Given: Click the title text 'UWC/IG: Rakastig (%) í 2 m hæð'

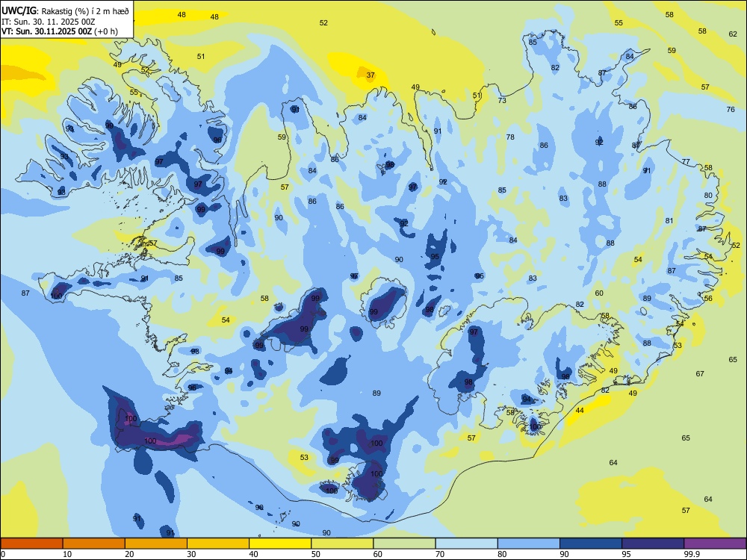Looking at the screenshot, I should point(65,11).
